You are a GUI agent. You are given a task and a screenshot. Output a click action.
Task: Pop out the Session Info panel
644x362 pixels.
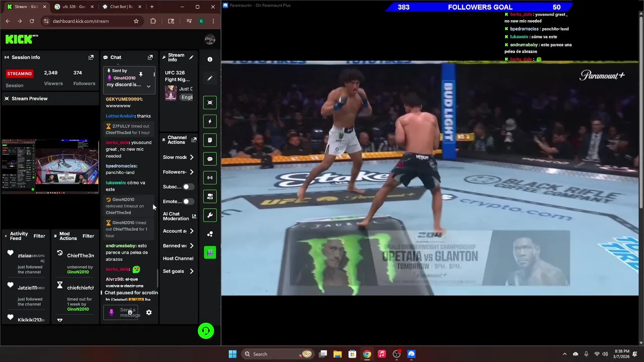[91, 57]
